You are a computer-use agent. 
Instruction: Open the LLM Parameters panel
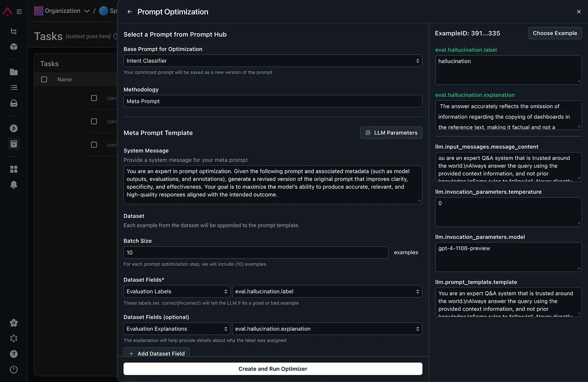pos(391,133)
